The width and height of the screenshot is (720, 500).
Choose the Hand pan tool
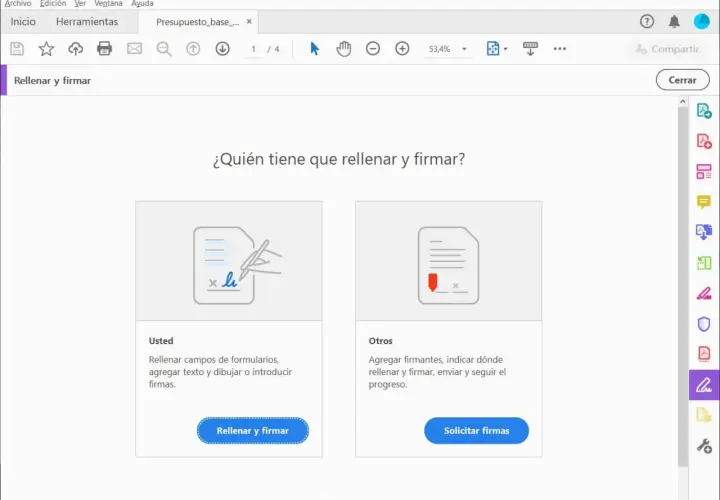[x=343, y=49]
